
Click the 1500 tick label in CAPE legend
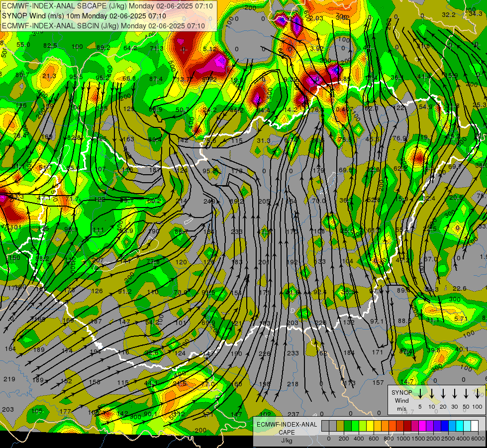pyautogui.click(x=418, y=439)
